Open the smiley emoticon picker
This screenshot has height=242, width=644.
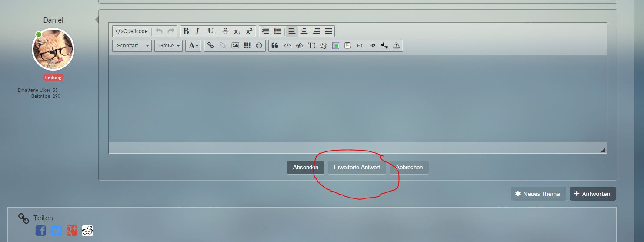pos(259,45)
